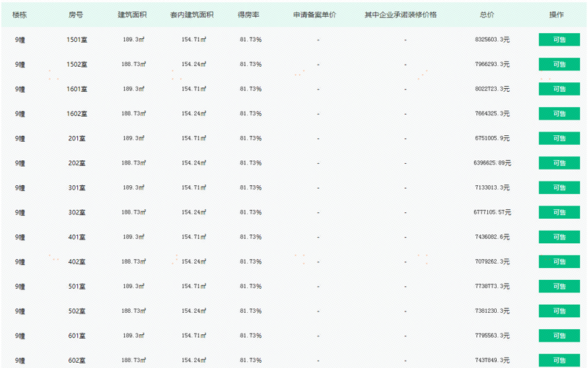Click the 总价 column header
Viewport: 588px width, 368px height.
pos(487,15)
